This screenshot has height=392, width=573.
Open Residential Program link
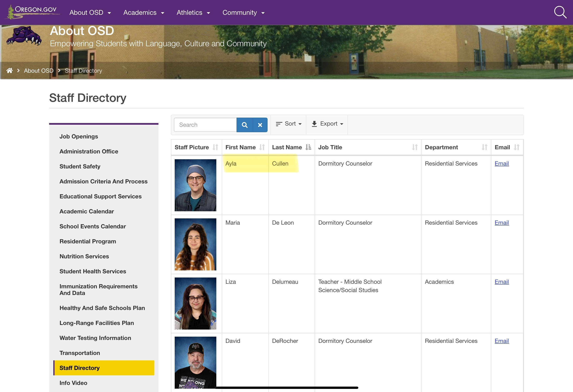pos(88,241)
